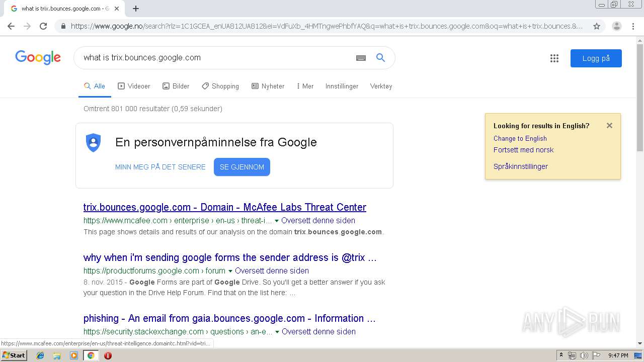Click MINN MEG PÅ DET SENERE

[x=160, y=167]
